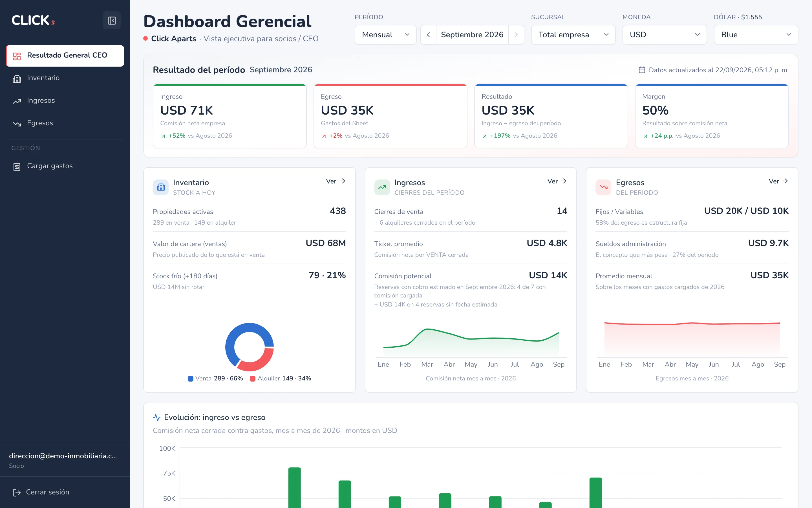Open Ingresos in the sidebar menu
Screen dimensions: 812x508
(65, 101)
